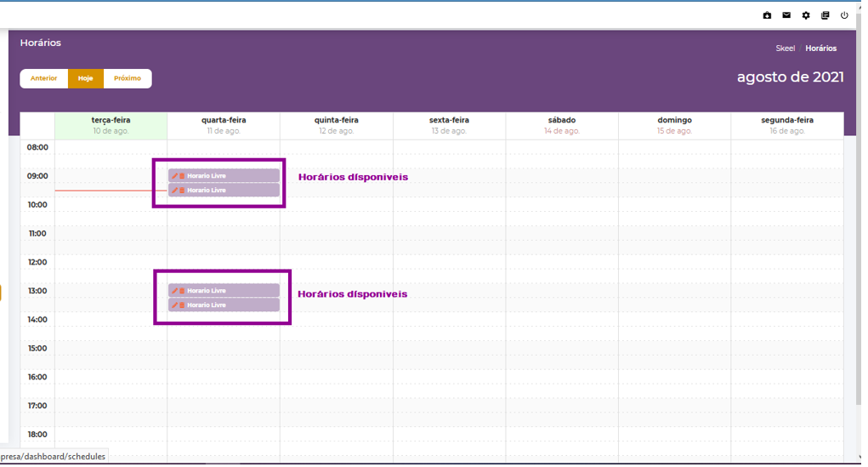The height and width of the screenshot is (467, 868).
Task: Jump to today with Hoje button
Action: (x=86, y=78)
